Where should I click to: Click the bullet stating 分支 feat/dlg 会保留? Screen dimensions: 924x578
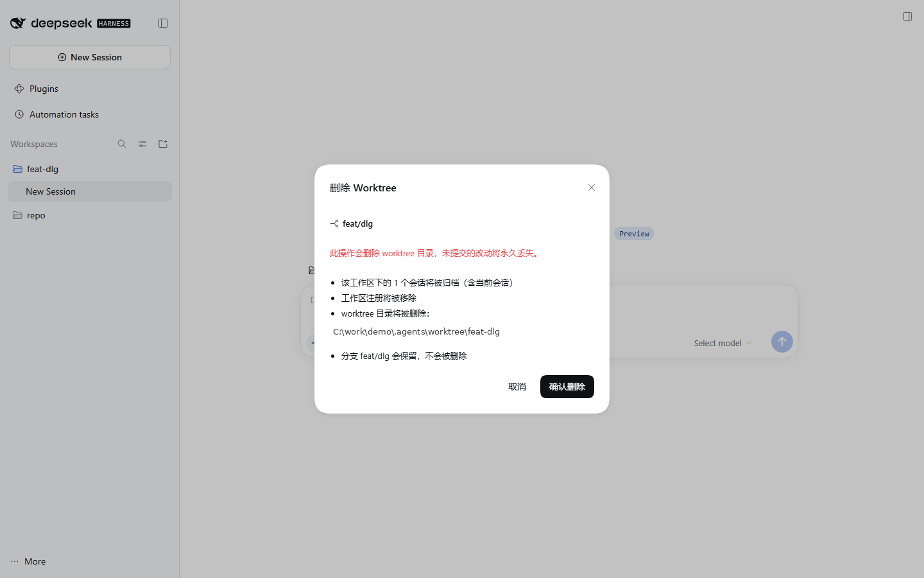click(x=404, y=356)
